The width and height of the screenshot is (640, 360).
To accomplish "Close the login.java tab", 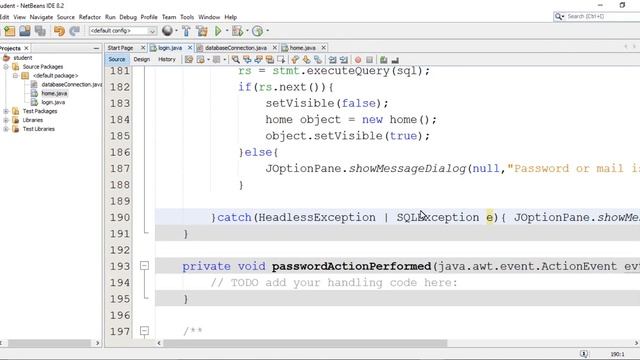I will point(190,48).
